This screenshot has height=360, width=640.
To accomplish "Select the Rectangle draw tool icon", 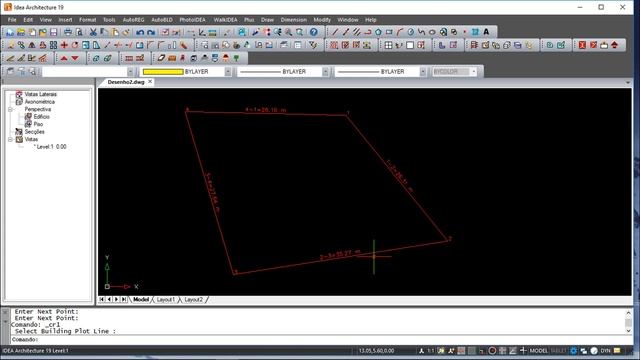I will coord(389,32).
